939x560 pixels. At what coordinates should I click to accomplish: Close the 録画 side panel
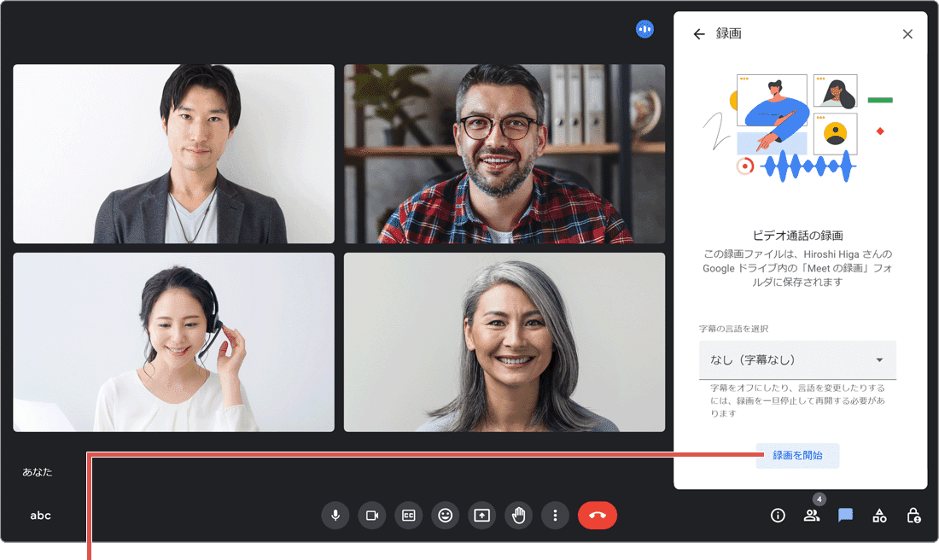click(907, 34)
